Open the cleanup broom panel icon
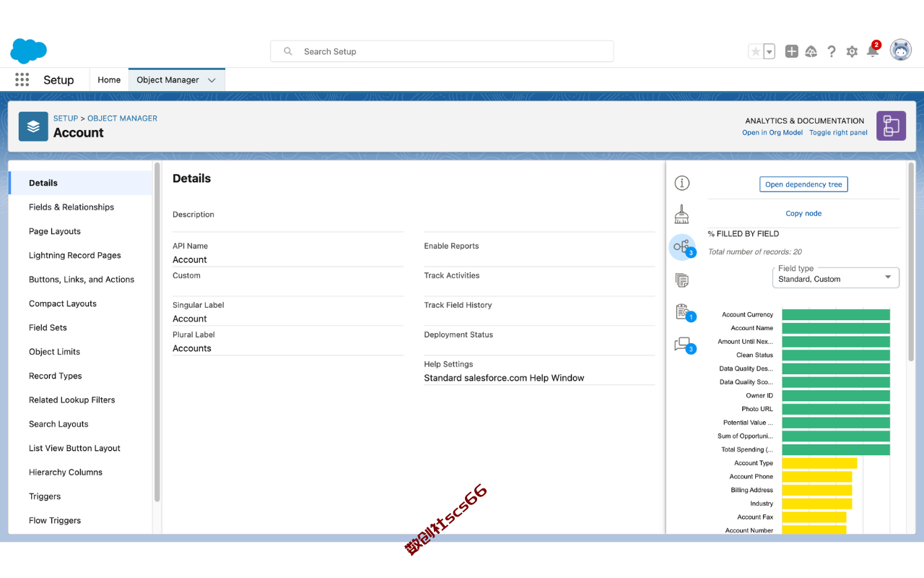The image size is (924, 578). tap(681, 215)
